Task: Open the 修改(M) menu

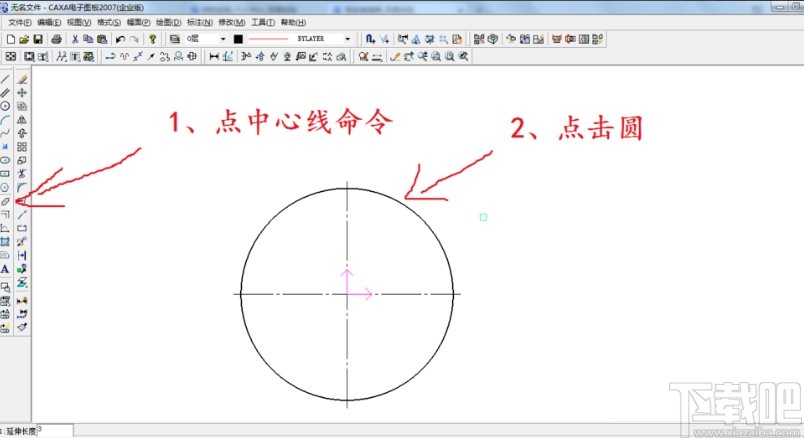Action: 232,23
